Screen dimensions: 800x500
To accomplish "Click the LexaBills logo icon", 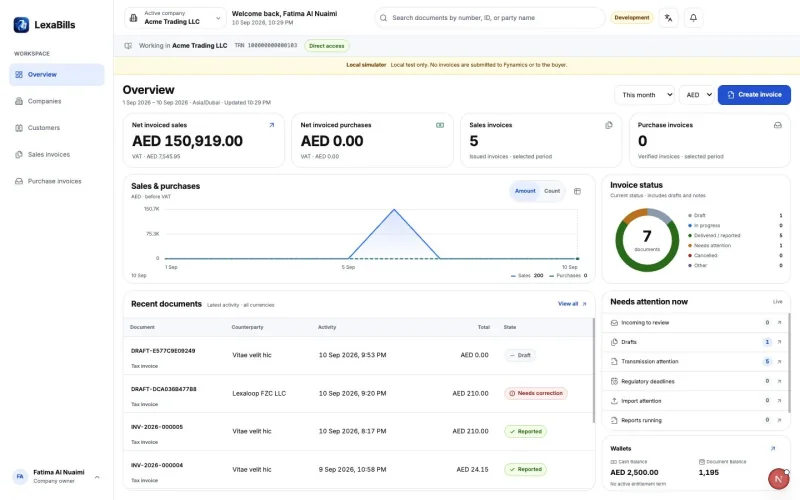I will point(21,24).
